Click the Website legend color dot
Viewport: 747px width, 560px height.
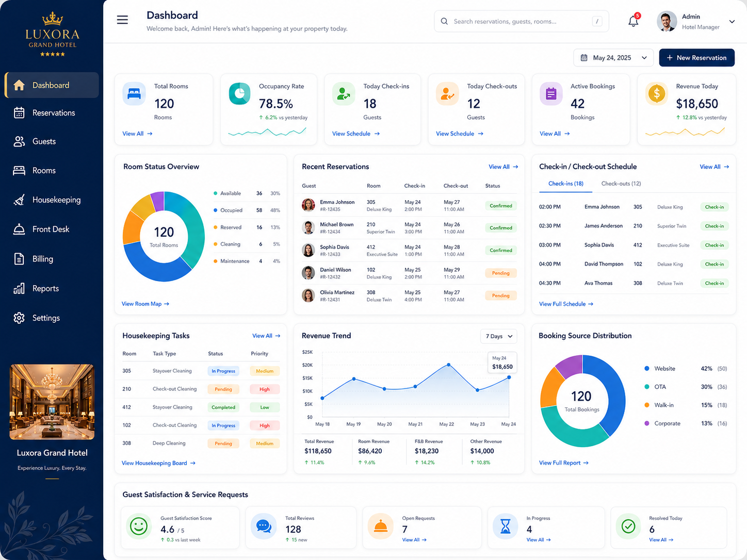click(647, 369)
